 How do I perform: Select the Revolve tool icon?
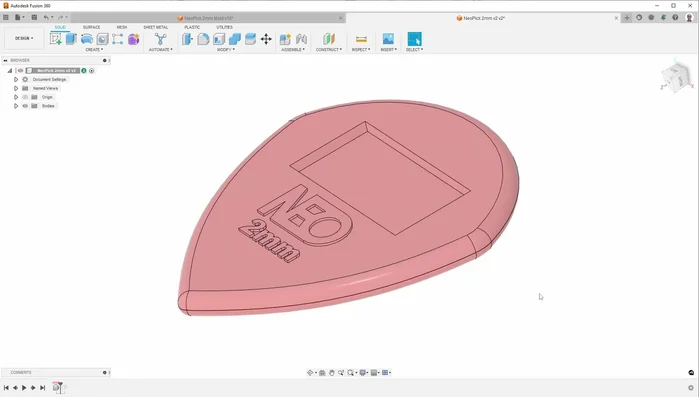(87, 39)
